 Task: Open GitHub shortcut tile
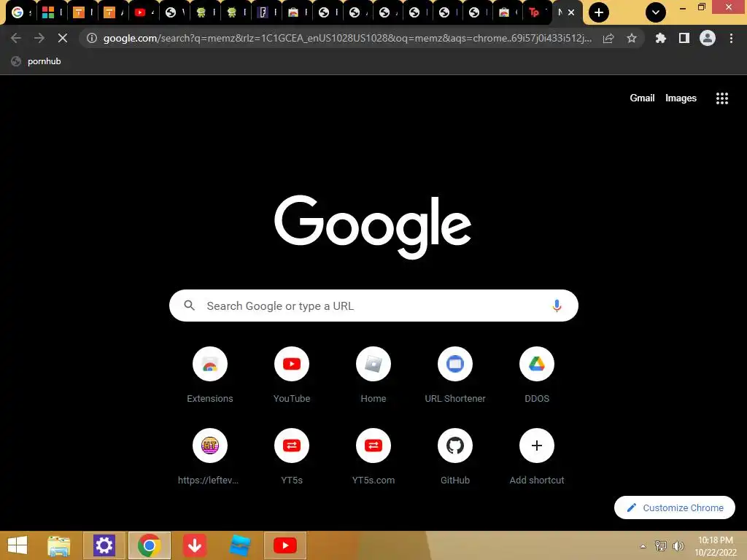455,457
